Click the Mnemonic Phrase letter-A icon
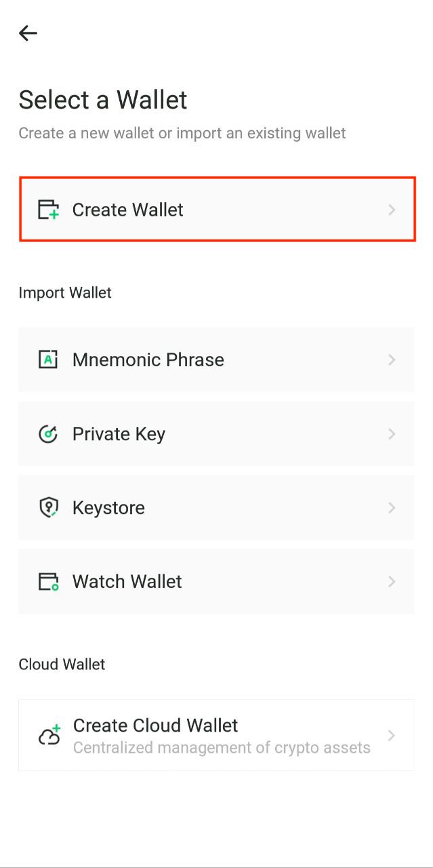The image size is (433, 868). [48, 359]
